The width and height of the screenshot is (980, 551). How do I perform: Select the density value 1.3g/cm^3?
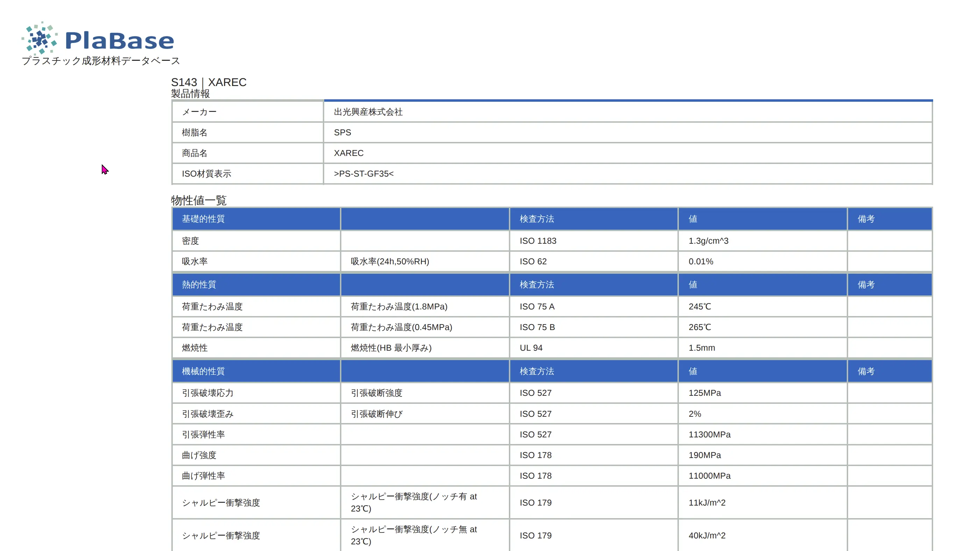click(x=708, y=241)
